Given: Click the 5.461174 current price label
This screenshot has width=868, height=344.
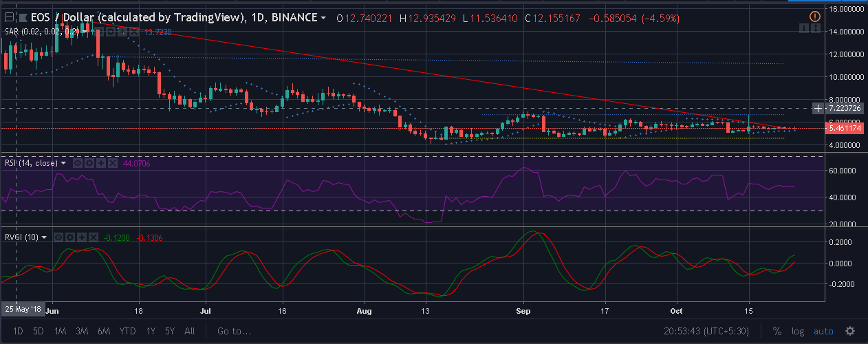Looking at the screenshot, I should coord(845,128).
